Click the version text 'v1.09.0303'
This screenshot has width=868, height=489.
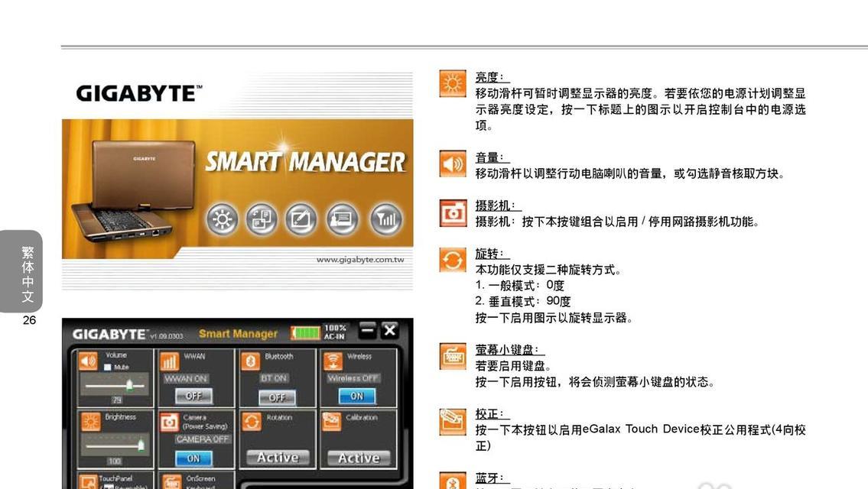point(166,336)
